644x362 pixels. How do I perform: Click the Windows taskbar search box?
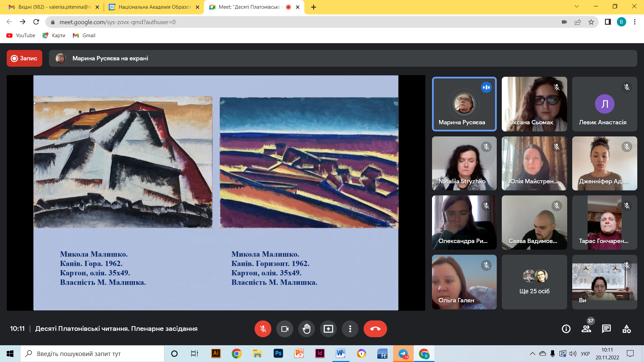pyautogui.click(x=92, y=354)
